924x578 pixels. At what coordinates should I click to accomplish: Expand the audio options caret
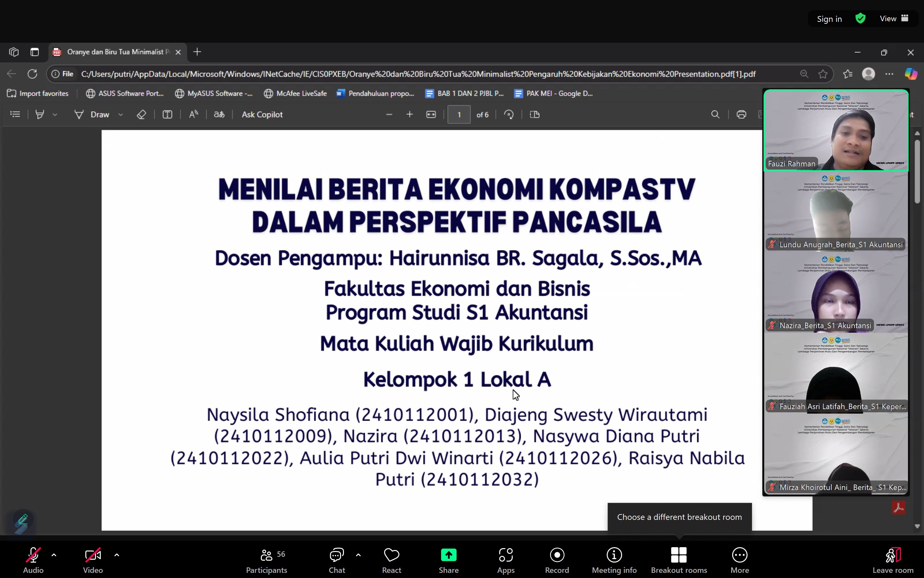pos(54,555)
